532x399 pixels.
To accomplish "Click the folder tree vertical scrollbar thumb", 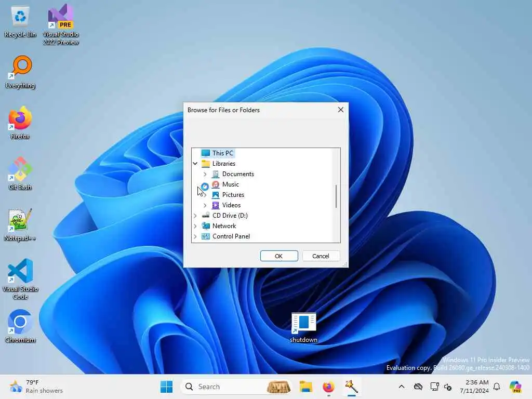I will click(336, 196).
